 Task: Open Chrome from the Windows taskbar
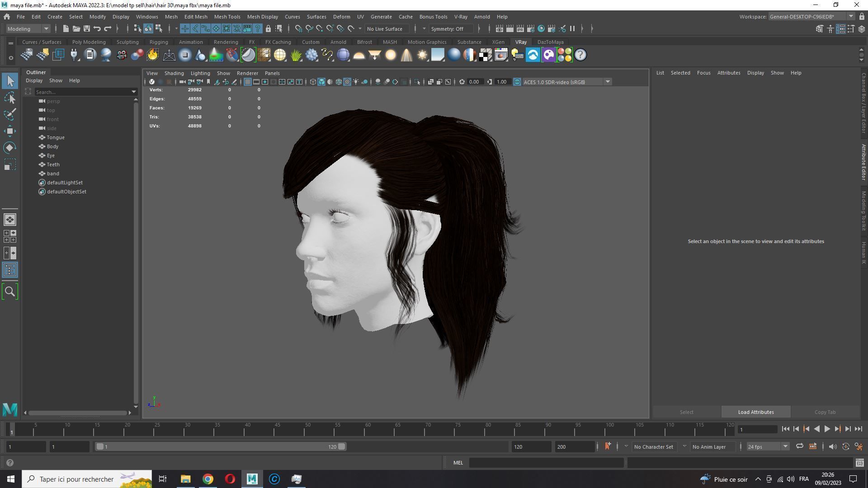pyautogui.click(x=208, y=479)
